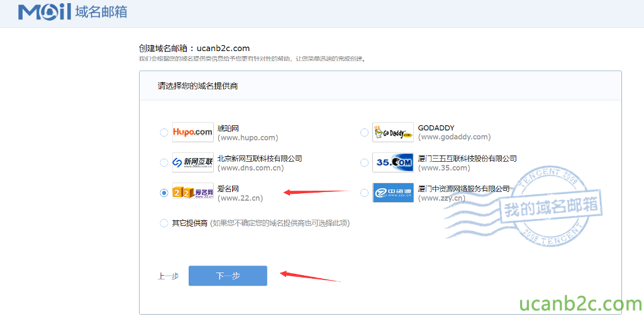Click the (www.dns.com.cn) text
644x321 pixels.
[x=250, y=167]
